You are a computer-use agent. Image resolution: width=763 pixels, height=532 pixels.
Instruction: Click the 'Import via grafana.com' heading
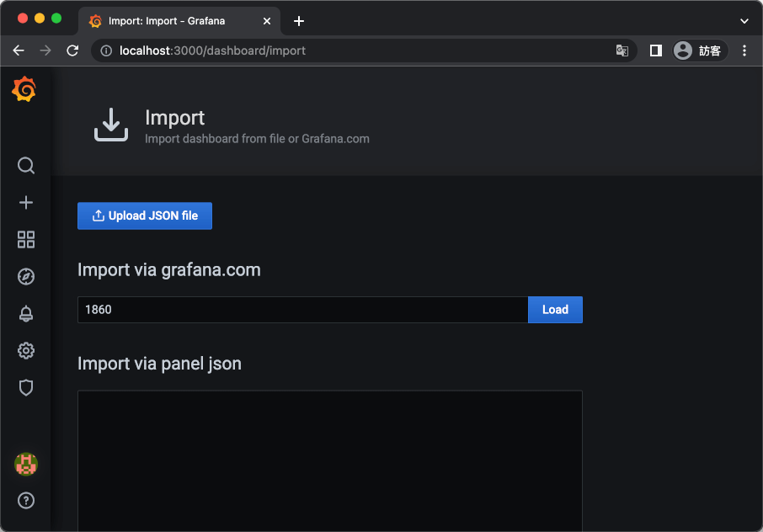click(168, 270)
